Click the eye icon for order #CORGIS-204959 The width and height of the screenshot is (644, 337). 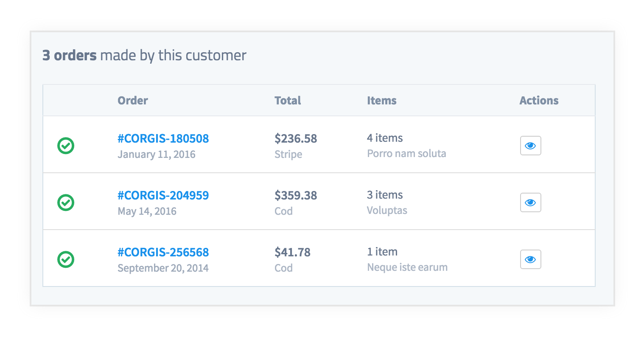(530, 202)
